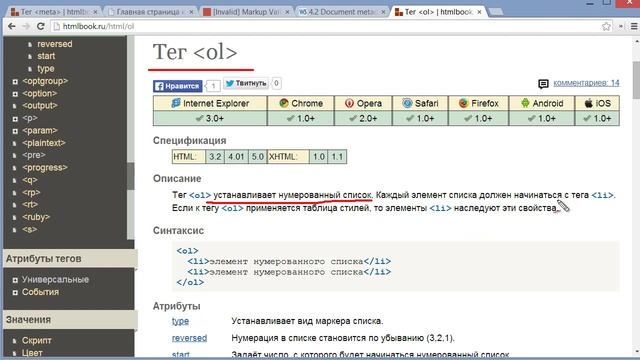This screenshot has height=360, width=640.
Task: Switch to the [Invalid] Markup Validation tab
Action: [246, 12]
